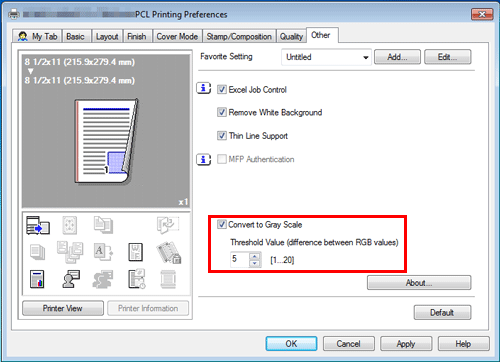This screenshot has width=500, height=362.
Task: Open the Stamp/Composition tab
Action: point(239,36)
